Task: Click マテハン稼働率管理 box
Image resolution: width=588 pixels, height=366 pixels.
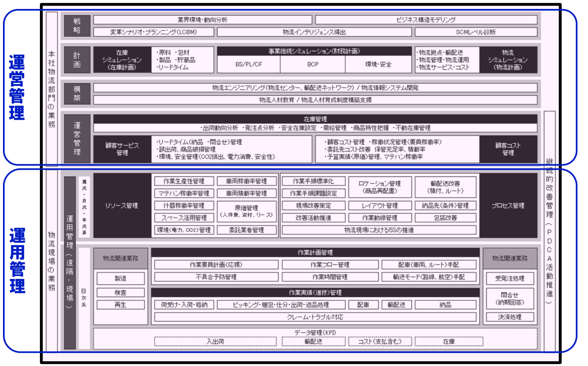Action: [184, 193]
